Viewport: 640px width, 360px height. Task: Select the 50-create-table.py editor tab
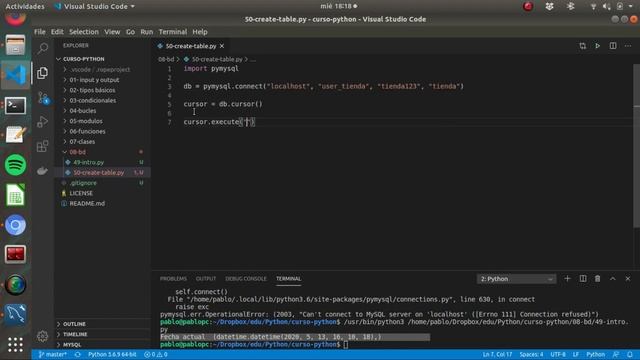pos(191,46)
